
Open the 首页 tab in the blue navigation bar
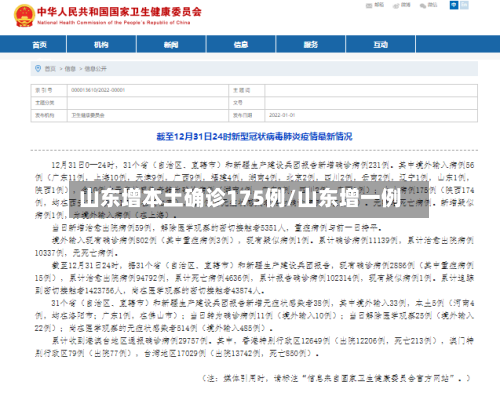click(39, 45)
